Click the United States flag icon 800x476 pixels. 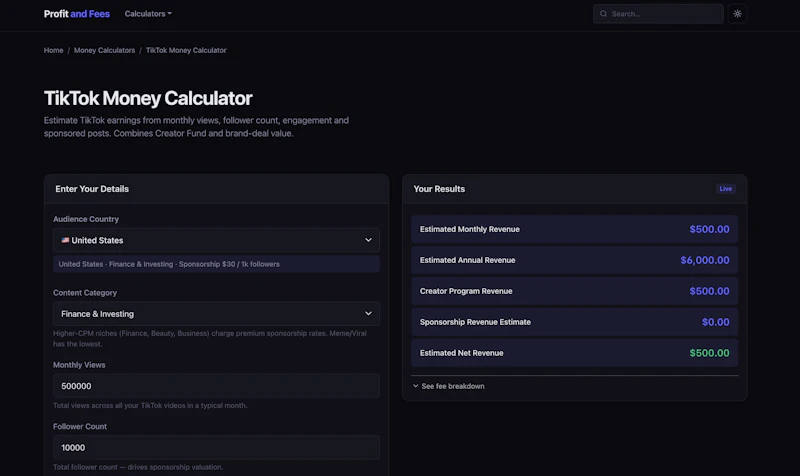65,240
